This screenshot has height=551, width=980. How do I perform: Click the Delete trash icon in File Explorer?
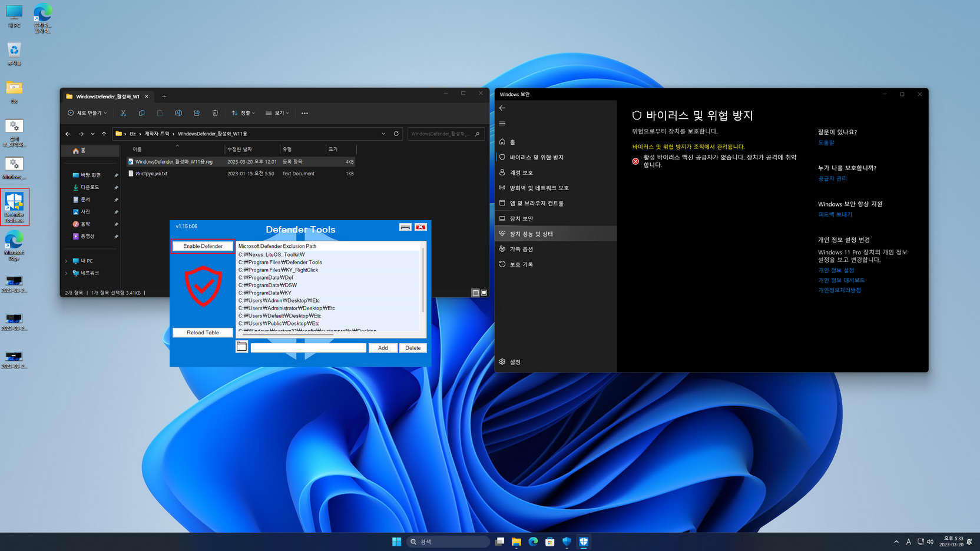click(x=215, y=113)
